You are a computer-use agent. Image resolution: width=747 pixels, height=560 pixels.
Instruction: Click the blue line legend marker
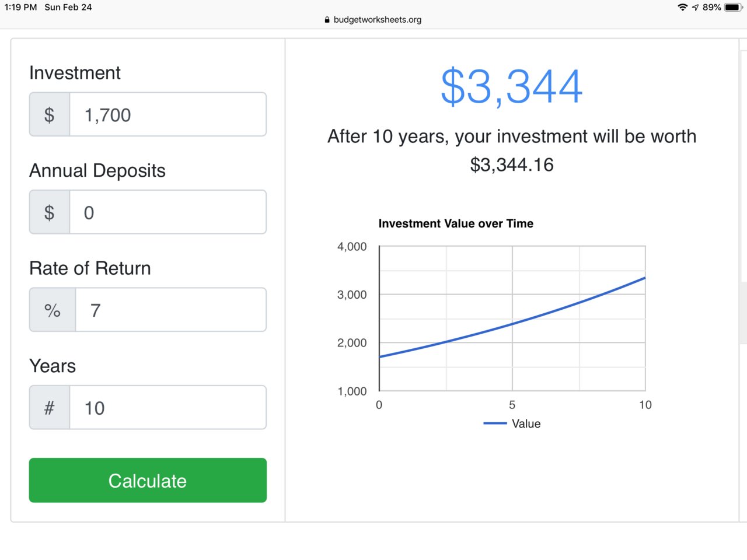495,423
